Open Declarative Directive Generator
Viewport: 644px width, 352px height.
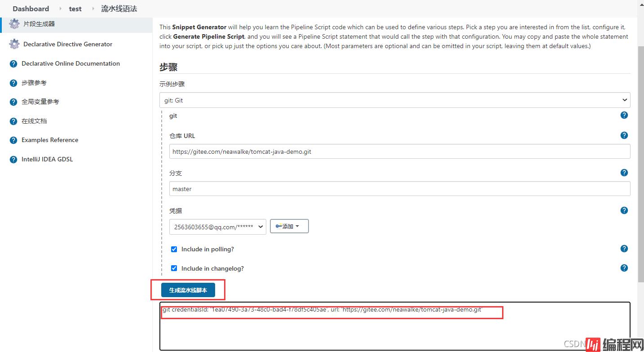[68, 44]
